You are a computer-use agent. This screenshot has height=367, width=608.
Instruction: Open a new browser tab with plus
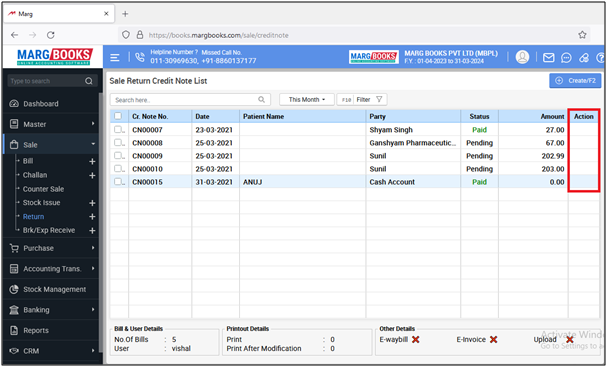(x=125, y=14)
